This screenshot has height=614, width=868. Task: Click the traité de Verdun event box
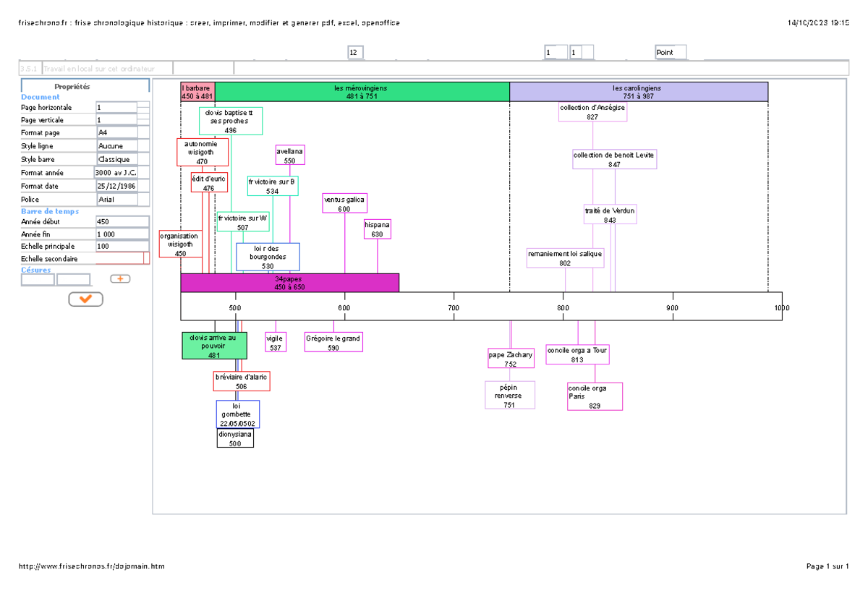pos(610,215)
